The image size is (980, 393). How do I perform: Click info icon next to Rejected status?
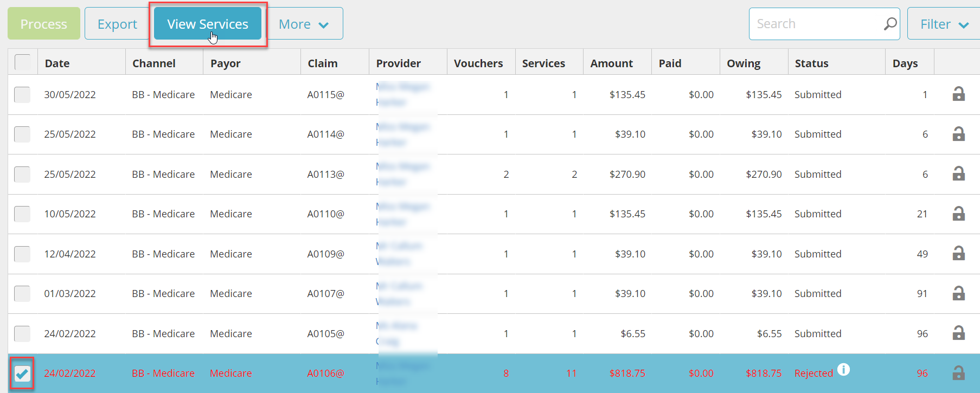click(x=843, y=369)
